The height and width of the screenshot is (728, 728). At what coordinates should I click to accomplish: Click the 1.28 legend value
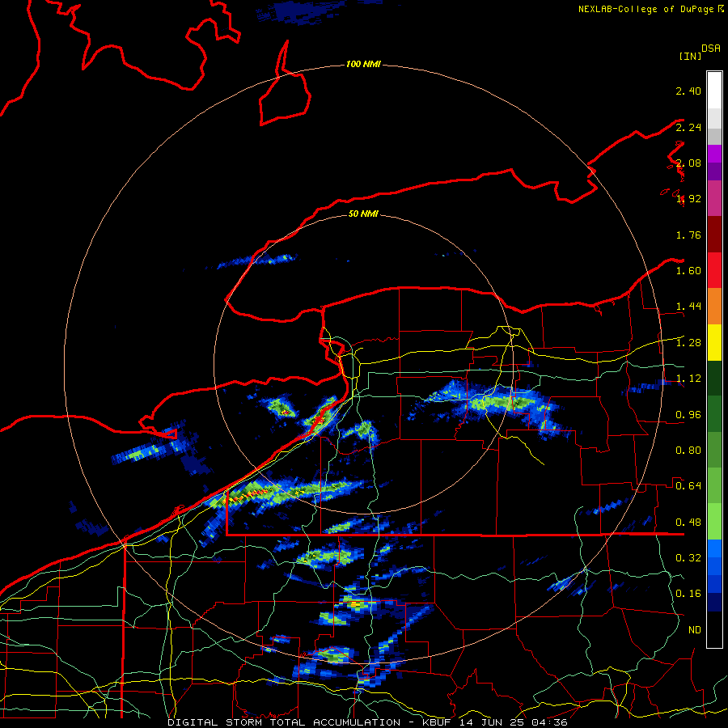click(688, 343)
